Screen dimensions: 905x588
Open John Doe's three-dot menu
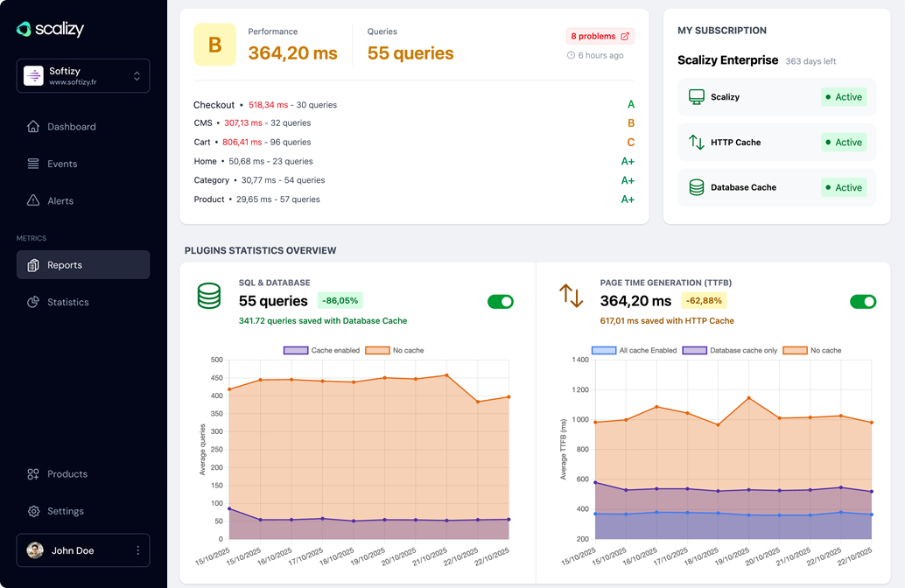137,550
